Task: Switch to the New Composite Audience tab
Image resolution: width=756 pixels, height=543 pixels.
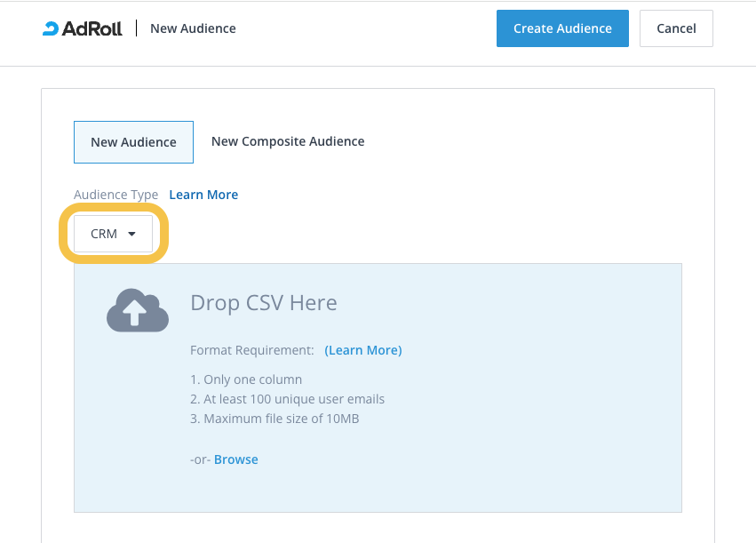Action: tap(288, 141)
